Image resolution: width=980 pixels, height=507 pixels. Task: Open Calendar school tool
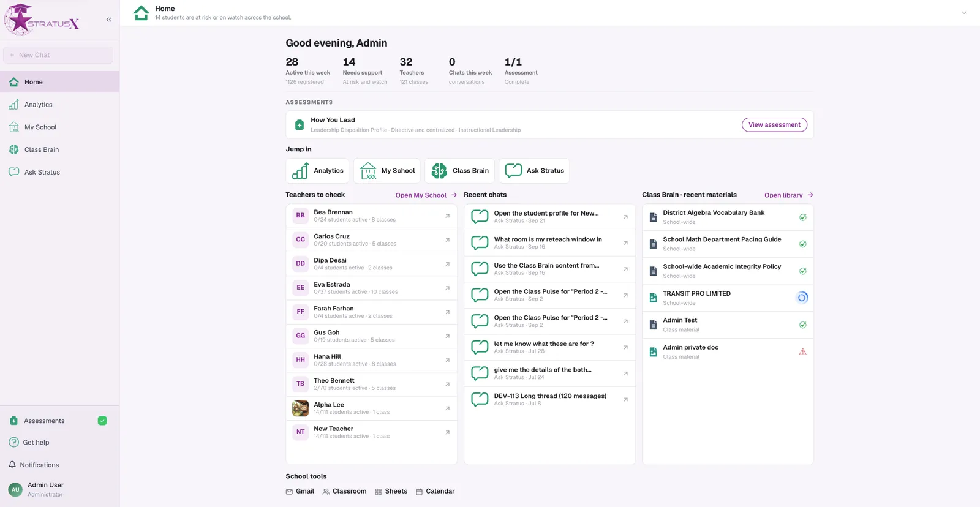click(435, 492)
